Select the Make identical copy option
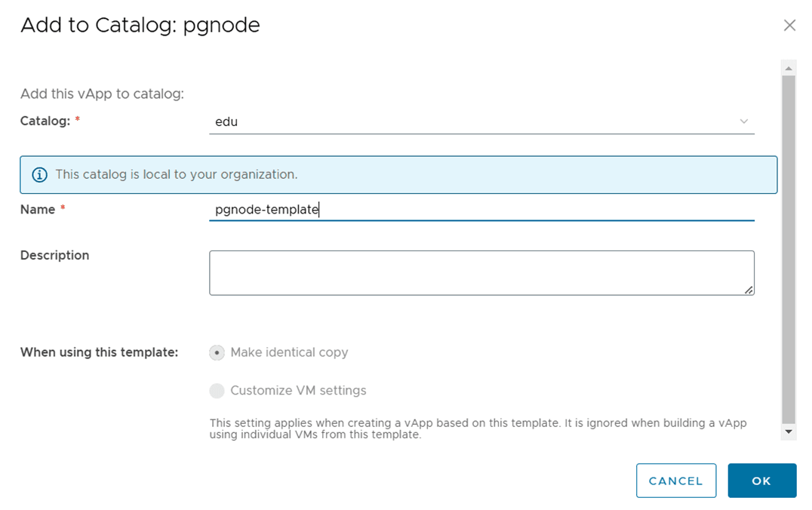The image size is (812, 510). point(217,352)
